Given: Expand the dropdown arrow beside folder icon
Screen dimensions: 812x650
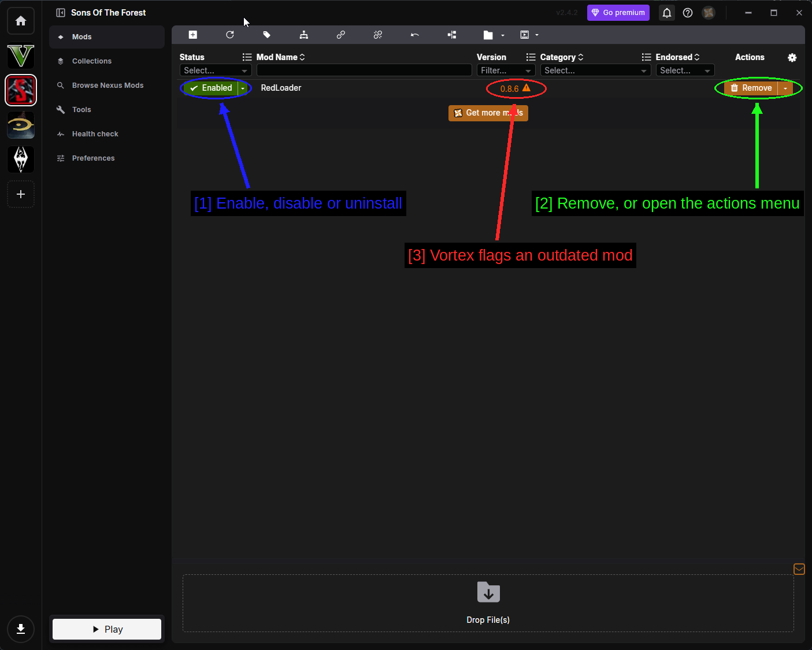Looking at the screenshot, I should (x=503, y=35).
